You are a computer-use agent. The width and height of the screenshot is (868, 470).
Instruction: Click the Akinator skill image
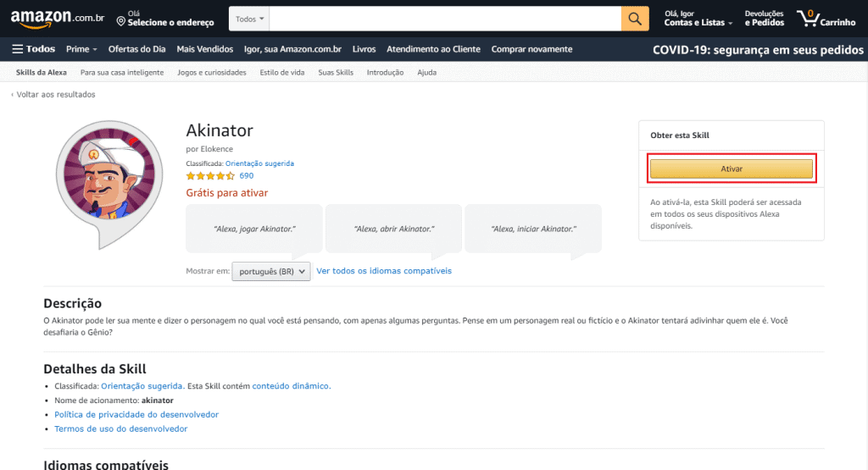point(109,184)
